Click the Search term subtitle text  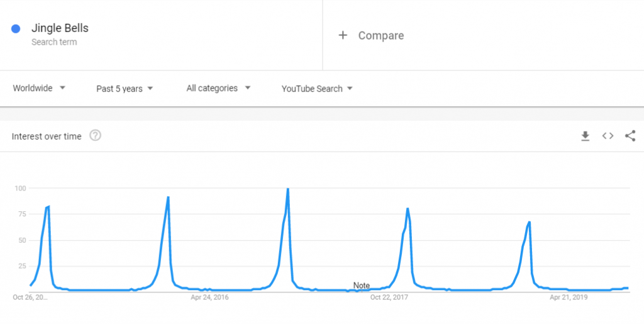(x=54, y=42)
